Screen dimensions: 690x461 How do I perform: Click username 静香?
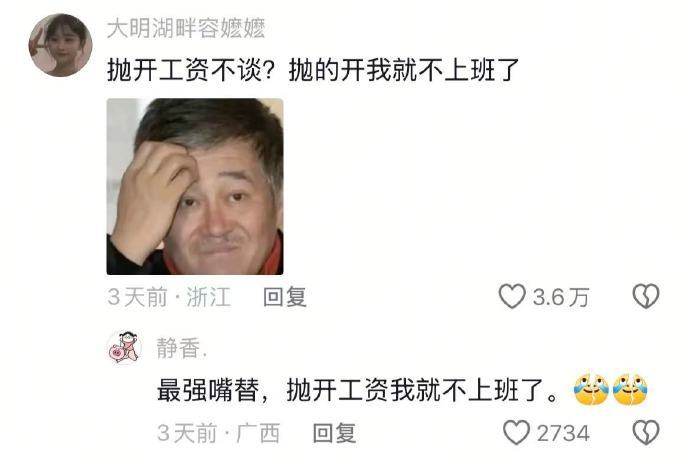(x=181, y=348)
